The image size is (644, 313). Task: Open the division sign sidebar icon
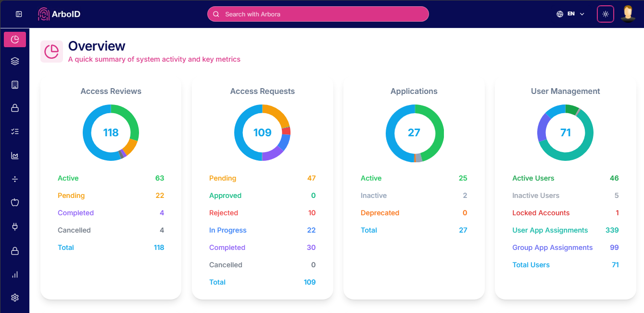coord(15,179)
